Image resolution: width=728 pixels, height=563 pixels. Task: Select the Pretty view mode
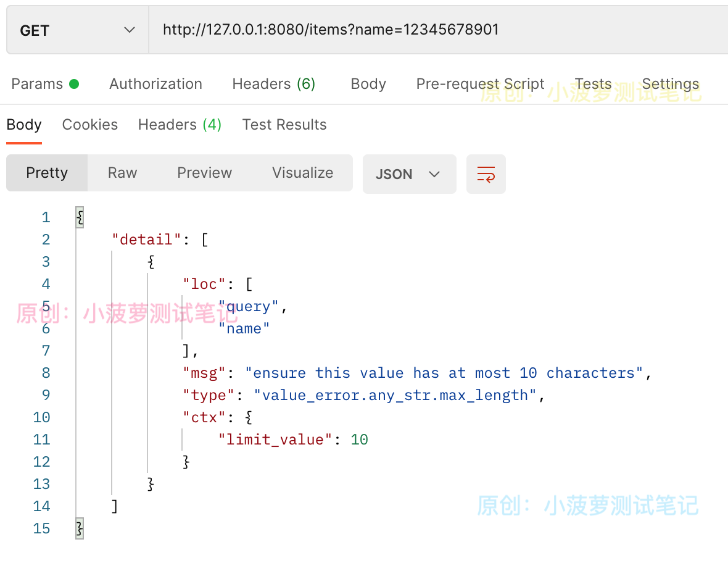tap(47, 173)
